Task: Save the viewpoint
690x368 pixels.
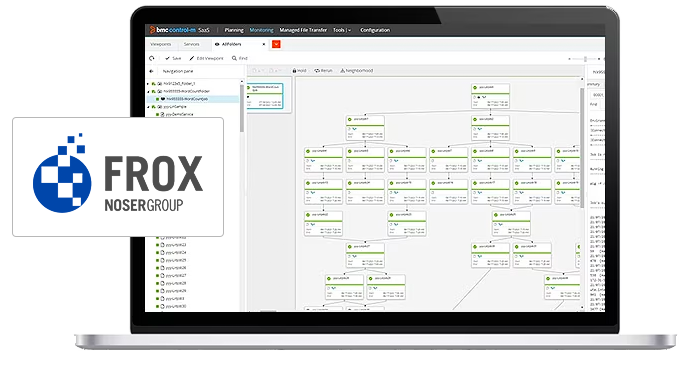Action: [x=173, y=58]
